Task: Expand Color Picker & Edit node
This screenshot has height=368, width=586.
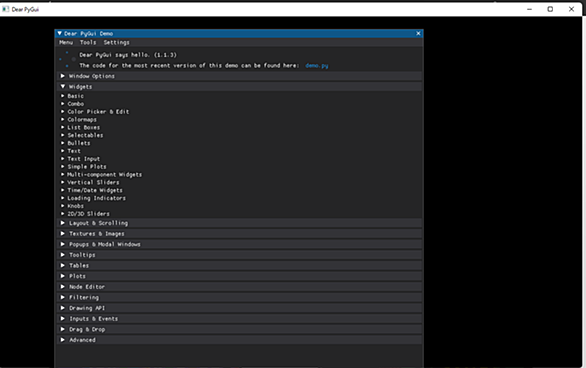Action: pos(95,112)
